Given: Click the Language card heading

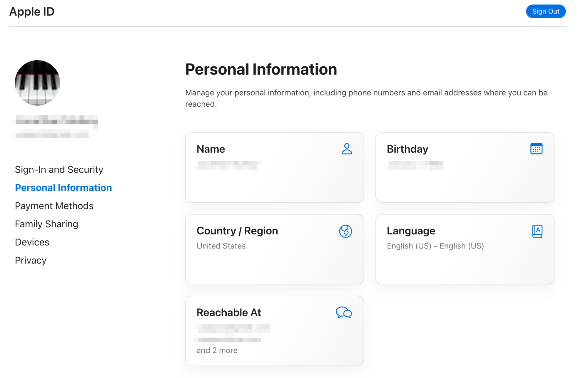Looking at the screenshot, I should coord(411,231).
